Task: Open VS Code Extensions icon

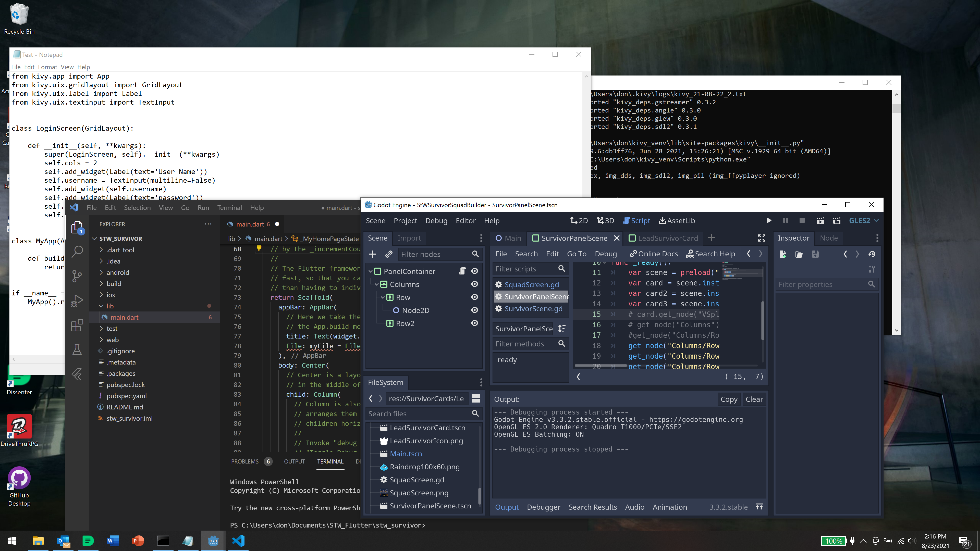Action: pos(77,325)
